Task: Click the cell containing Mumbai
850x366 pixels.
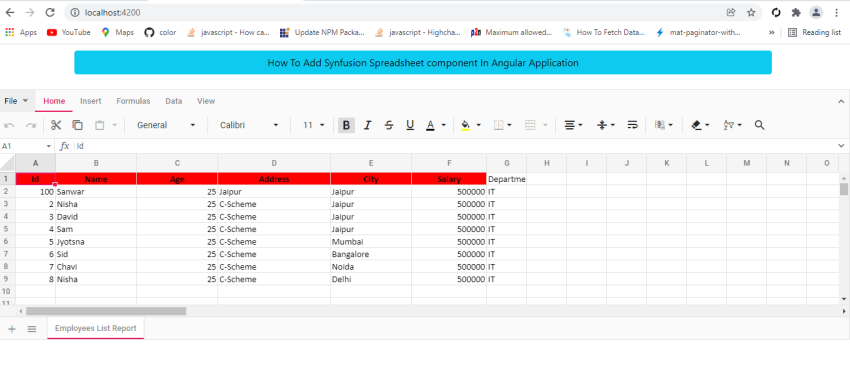Action: coord(371,241)
